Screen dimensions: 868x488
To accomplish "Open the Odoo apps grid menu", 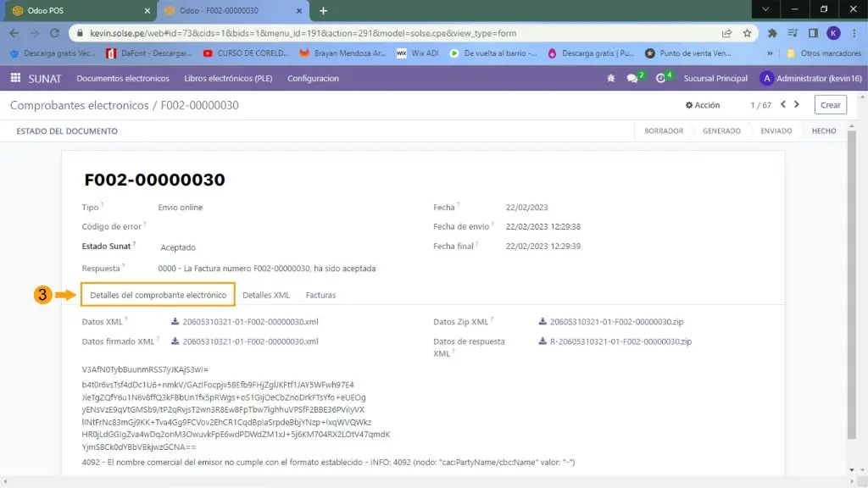I will pyautogui.click(x=15, y=78).
